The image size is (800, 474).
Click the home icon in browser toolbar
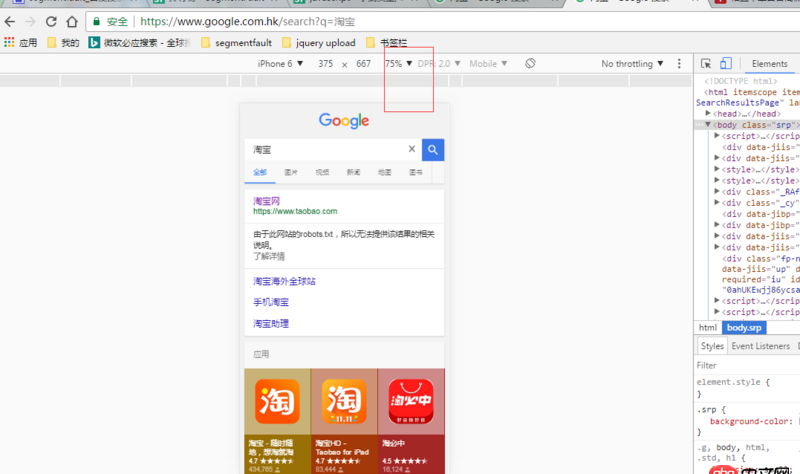(x=72, y=21)
